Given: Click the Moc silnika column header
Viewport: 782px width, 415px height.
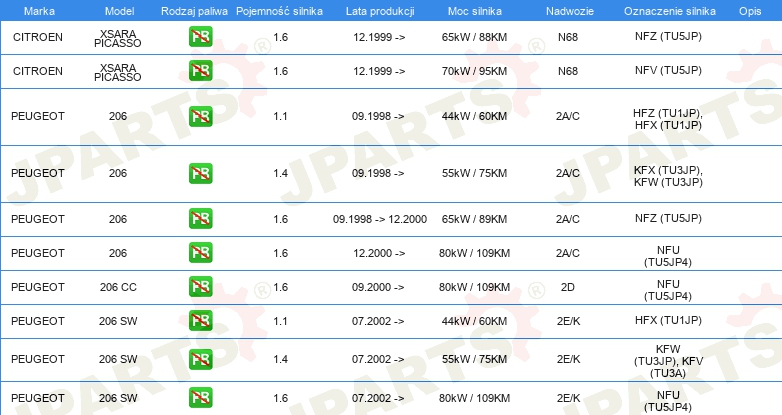Looking at the screenshot, I should point(475,11).
